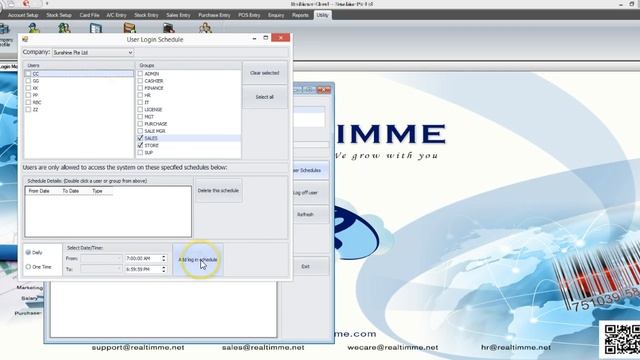This screenshot has width=640, height=360.
Task: Check the KK user checkbox
Action: (x=28, y=88)
